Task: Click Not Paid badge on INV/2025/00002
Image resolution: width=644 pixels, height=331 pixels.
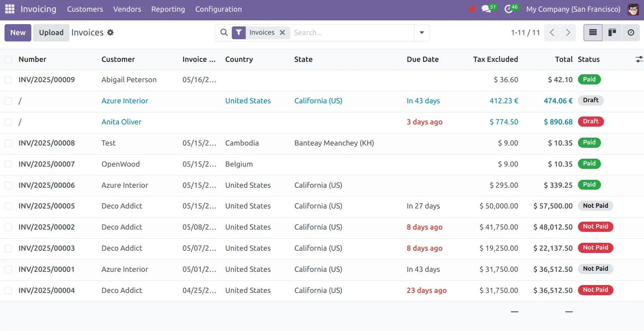Action: tap(595, 227)
